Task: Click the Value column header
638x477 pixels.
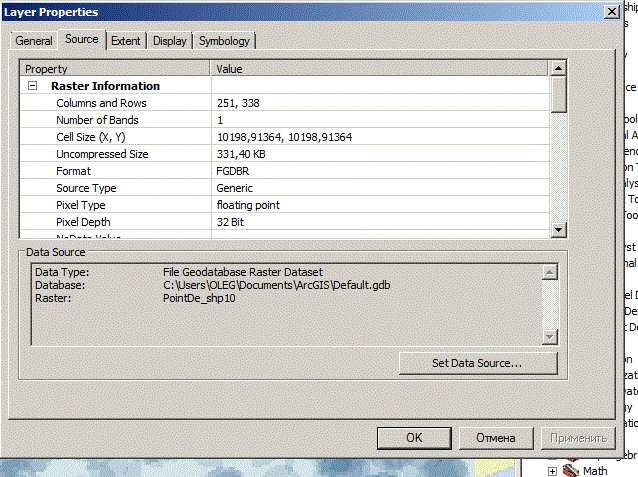Action: tap(379, 68)
